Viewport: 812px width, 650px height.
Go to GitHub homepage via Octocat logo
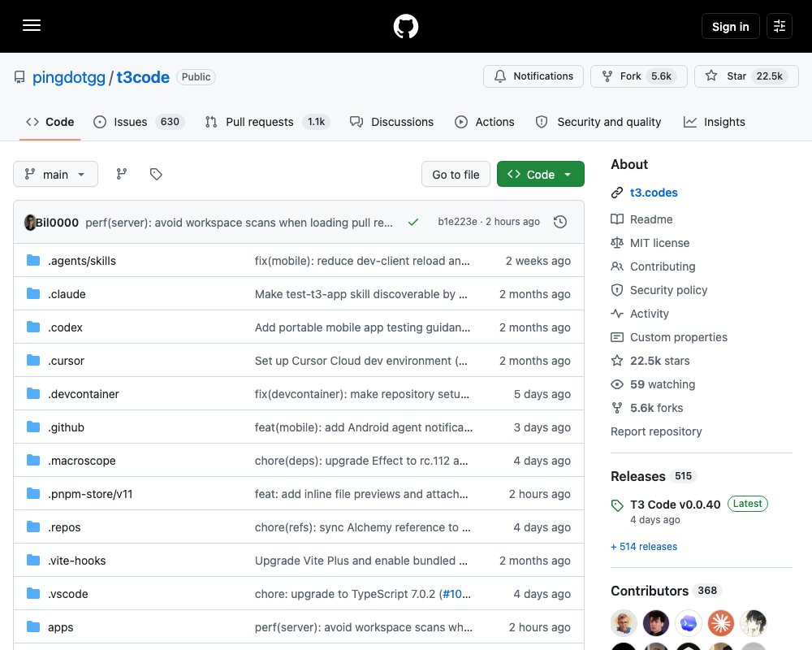point(405,26)
